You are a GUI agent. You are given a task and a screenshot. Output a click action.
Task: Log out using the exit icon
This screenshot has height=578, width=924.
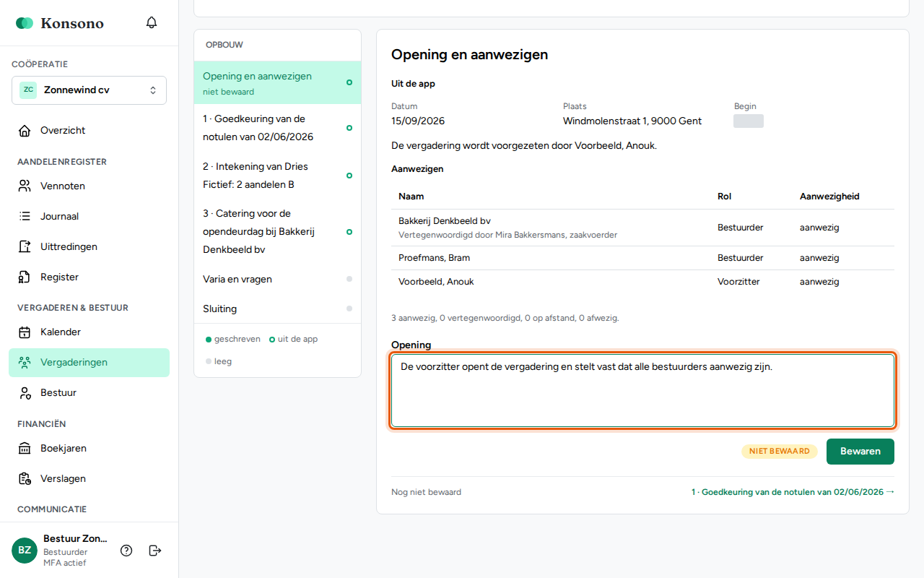pyautogui.click(x=154, y=551)
